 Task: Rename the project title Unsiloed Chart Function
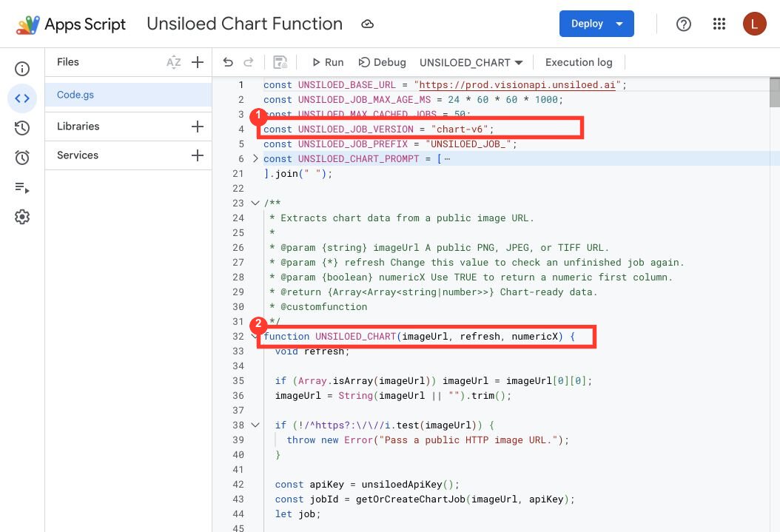[x=244, y=24]
